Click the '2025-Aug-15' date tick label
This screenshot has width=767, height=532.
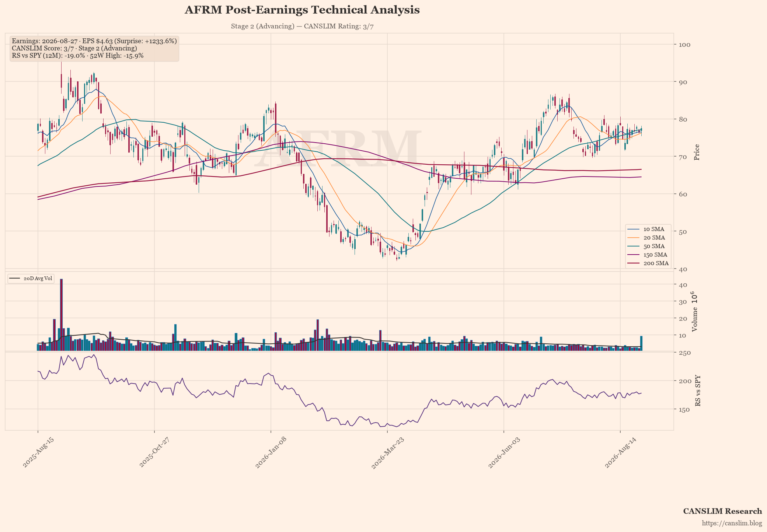coord(38,453)
